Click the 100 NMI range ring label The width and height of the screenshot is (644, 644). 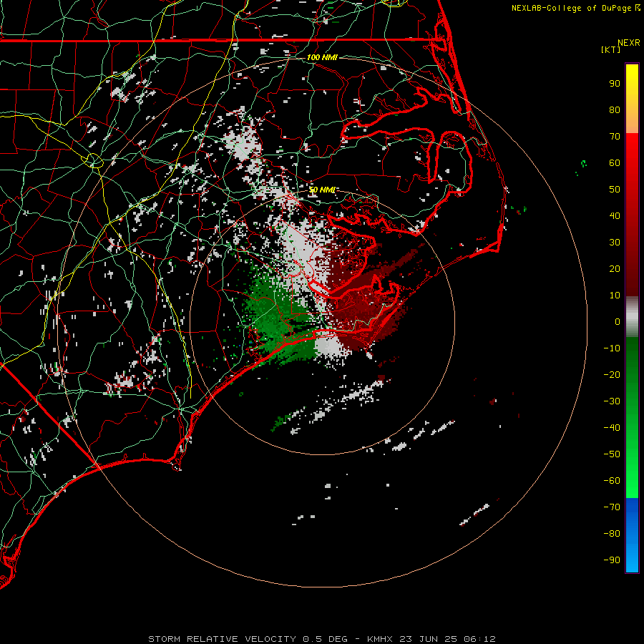pyautogui.click(x=322, y=57)
